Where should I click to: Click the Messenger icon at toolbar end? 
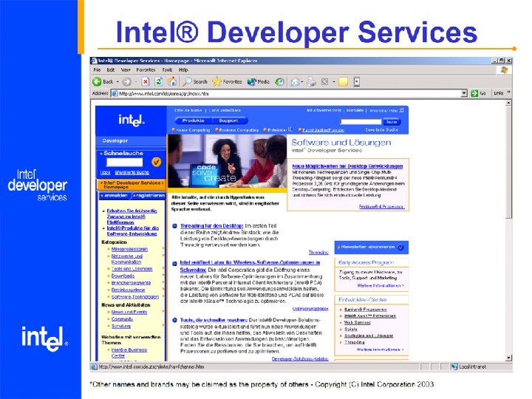[356, 82]
